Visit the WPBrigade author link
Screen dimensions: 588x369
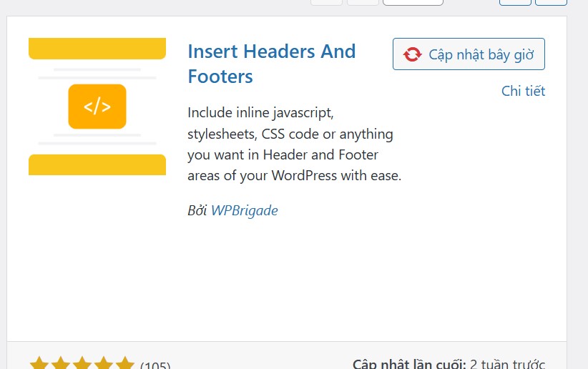click(x=244, y=210)
